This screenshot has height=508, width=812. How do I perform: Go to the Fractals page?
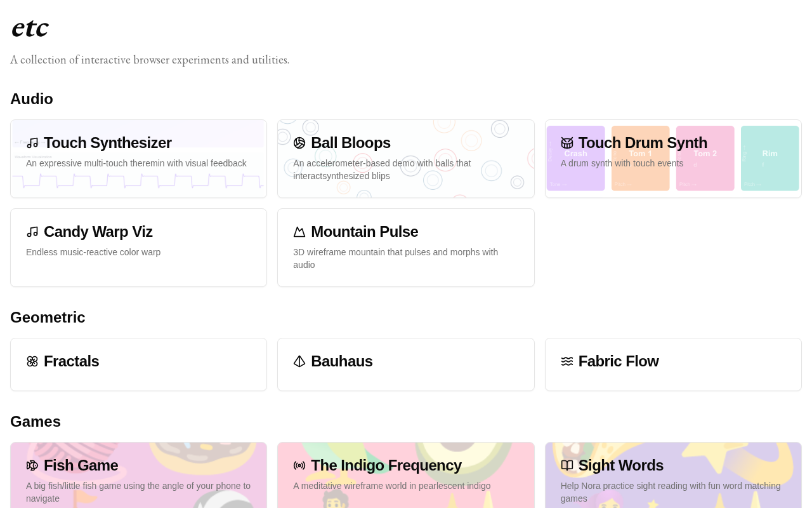[x=71, y=361]
